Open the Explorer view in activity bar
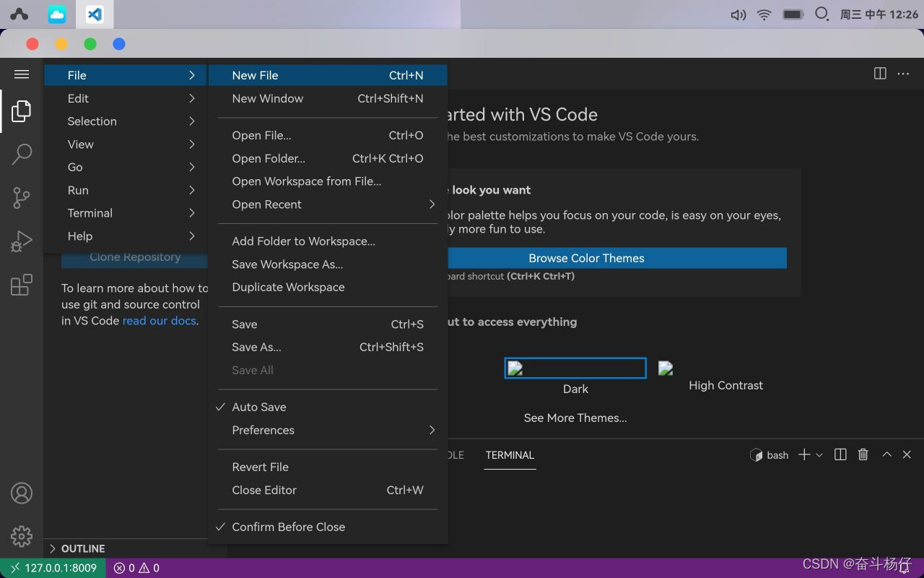The width and height of the screenshot is (924, 578). click(x=22, y=111)
